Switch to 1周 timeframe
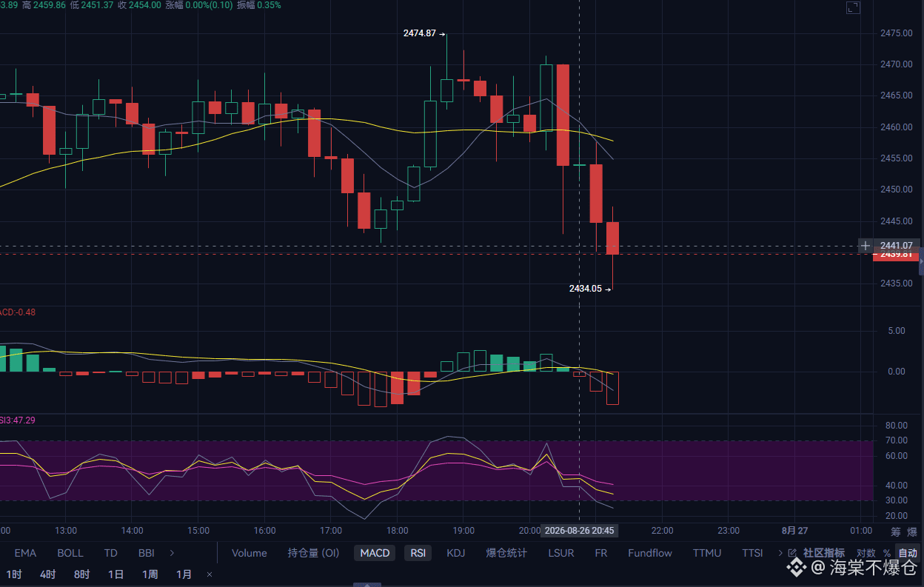This screenshot has width=924, height=587. tap(150, 574)
